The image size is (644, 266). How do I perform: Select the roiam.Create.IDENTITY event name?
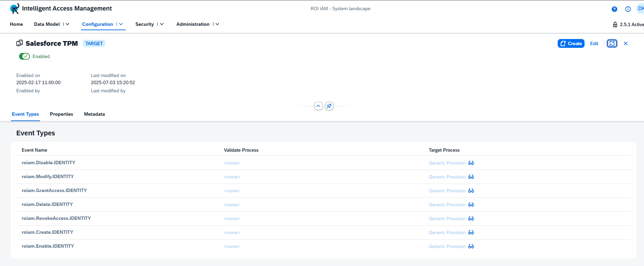[x=48, y=232]
